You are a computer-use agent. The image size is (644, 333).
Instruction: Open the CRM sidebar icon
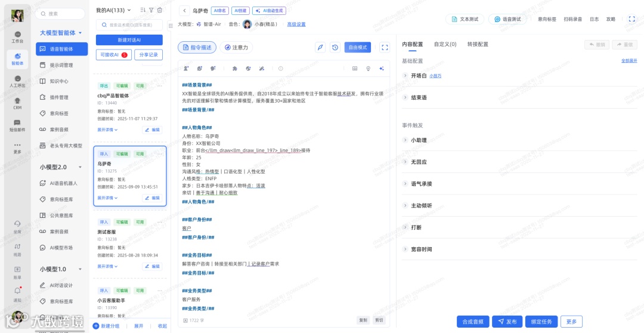tap(17, 103)
